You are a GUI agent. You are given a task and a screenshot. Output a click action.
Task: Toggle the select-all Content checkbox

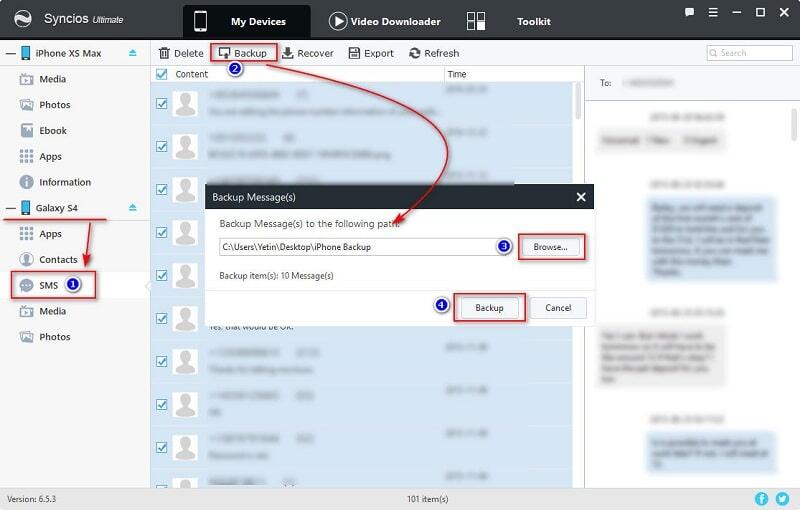(162, 74)
